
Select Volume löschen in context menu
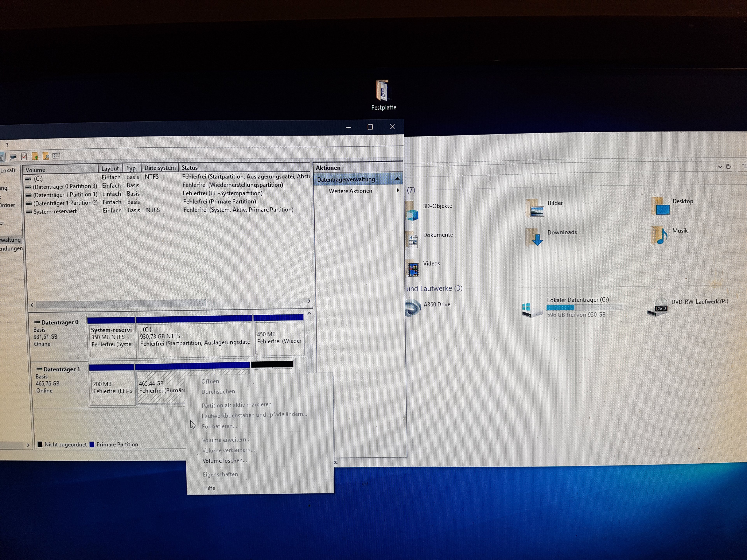(224, 461)
